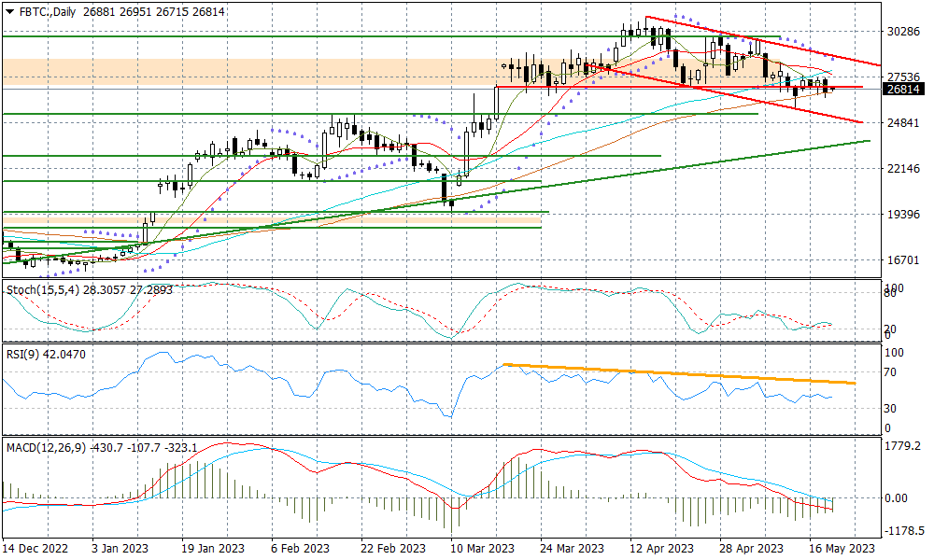The image size is (934, 560).
Task: Click the MACD 1779.2 scale label
Action: (x=903, y=446)
